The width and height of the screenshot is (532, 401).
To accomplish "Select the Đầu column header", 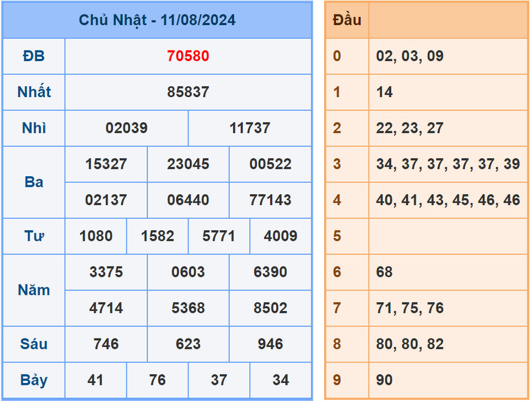I will [x=346, y=20].
